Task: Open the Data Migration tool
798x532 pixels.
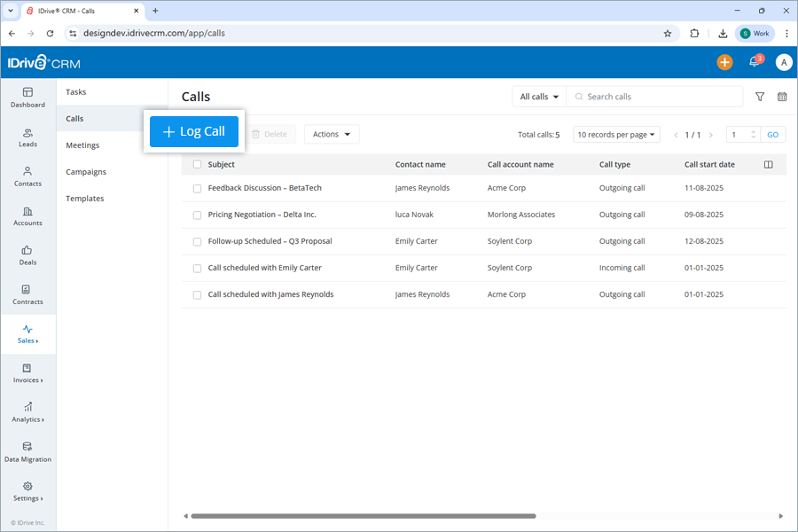Action: click(x=27, y=453)
